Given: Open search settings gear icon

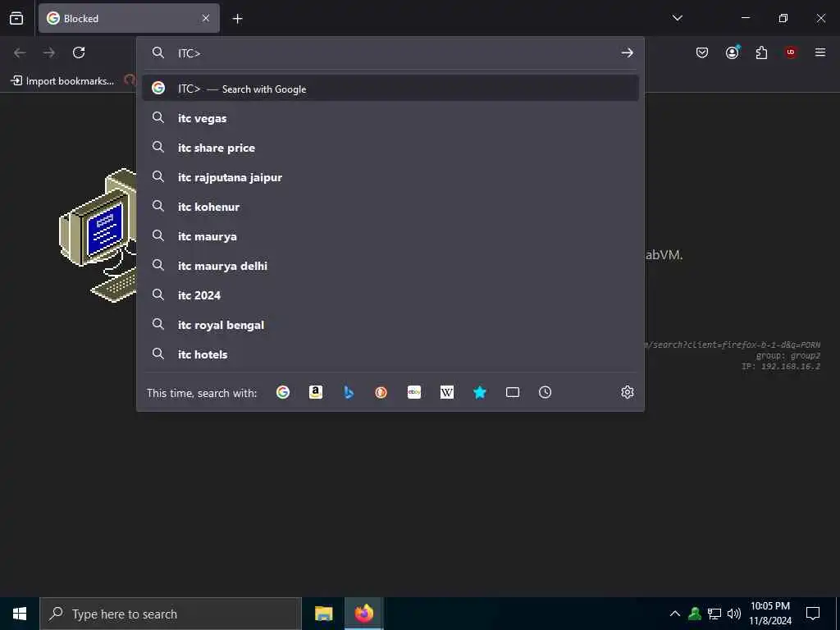Looking at the screenshot, I should coord(628,392).
